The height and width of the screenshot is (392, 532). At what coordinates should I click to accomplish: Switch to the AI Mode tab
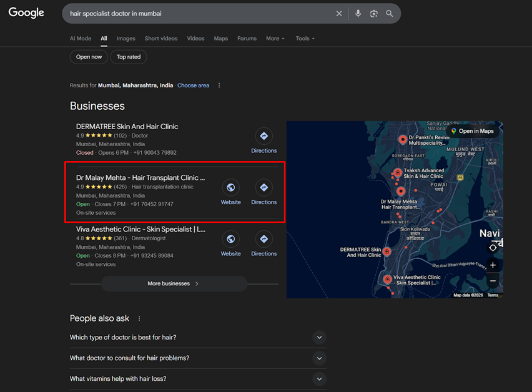tap(81, 39)
